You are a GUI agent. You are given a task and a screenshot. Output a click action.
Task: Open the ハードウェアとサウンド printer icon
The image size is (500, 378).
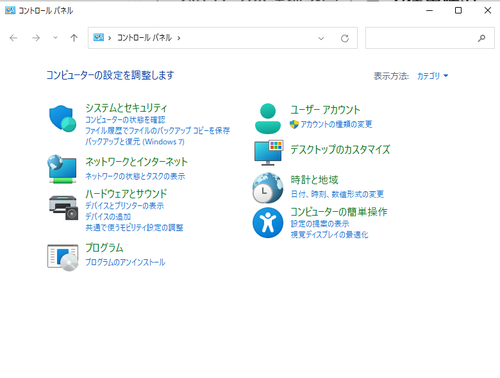click(x=63, y=207)
